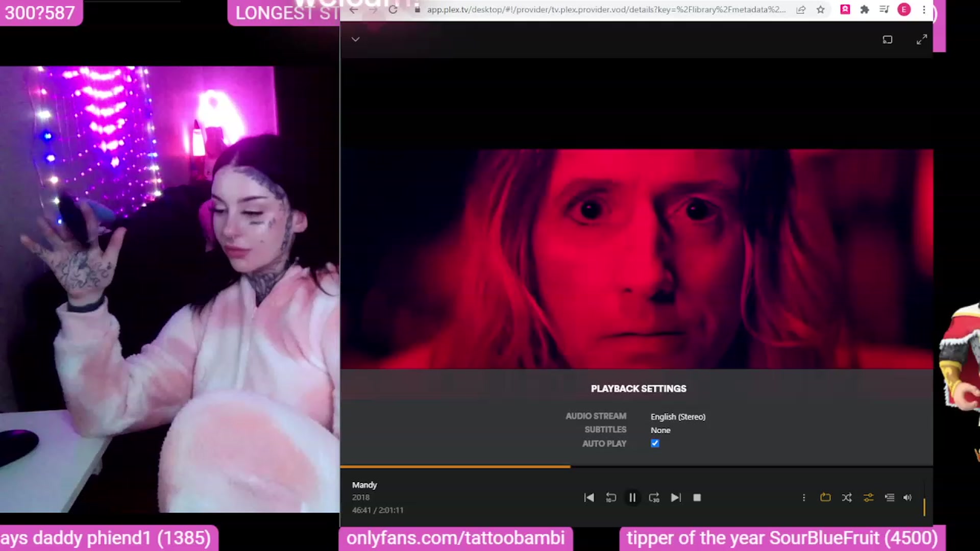Viewport: 980px width, 551px height.
Task: Open the red extension icon in toolbar
Action: (845, 9)
